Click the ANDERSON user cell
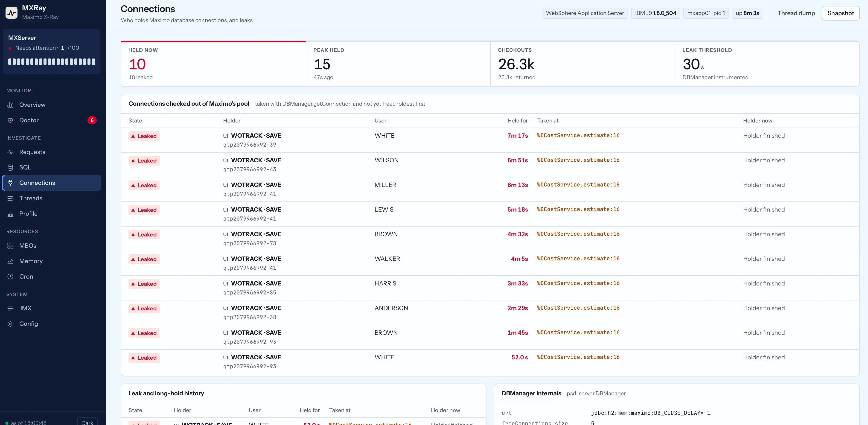The height and width of the screenshot is (425, 868). tap(391, 308)
